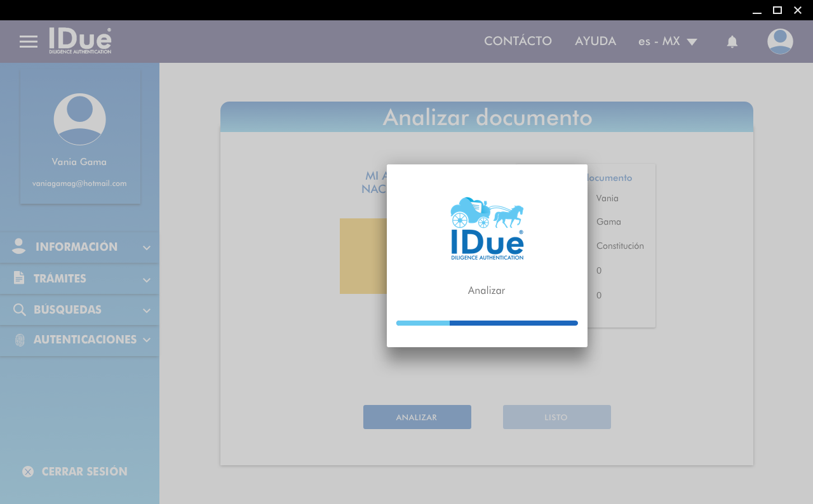Click the sidebar profile picture of Vania Gama
Viewport: 813px width, 504px height.
pyautogui.click(x=79, y=119)
